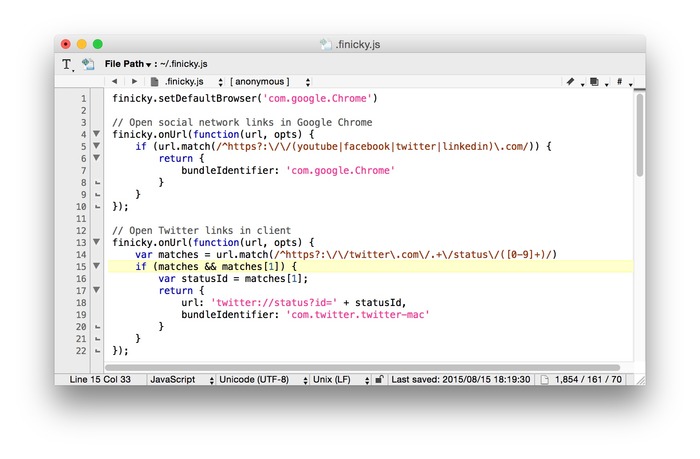This screenshot has height=459, width=700.
Task: Click fold end marker on line 22
Action: 97,351
